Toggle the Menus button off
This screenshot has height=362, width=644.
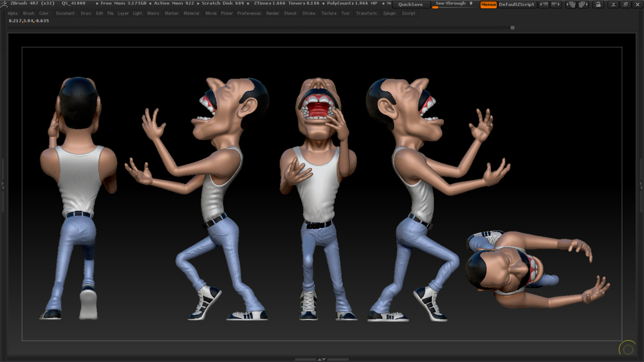click(x=488, y=4)
